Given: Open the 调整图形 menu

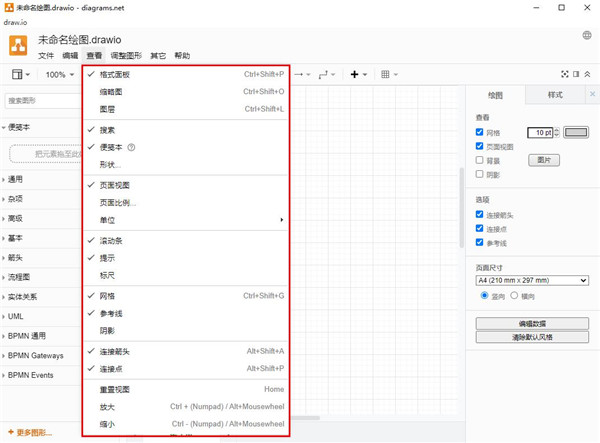Looking at the screenshot, I should click(126, 56).
